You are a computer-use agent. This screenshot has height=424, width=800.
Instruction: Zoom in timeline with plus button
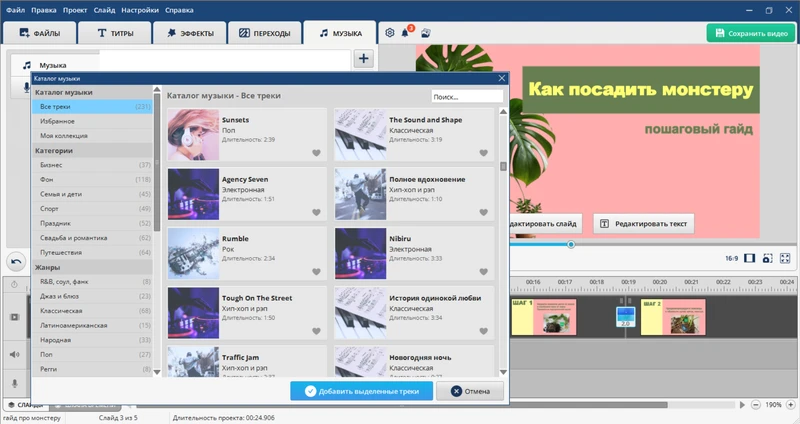pyautogui.click(x=791, y=405)
